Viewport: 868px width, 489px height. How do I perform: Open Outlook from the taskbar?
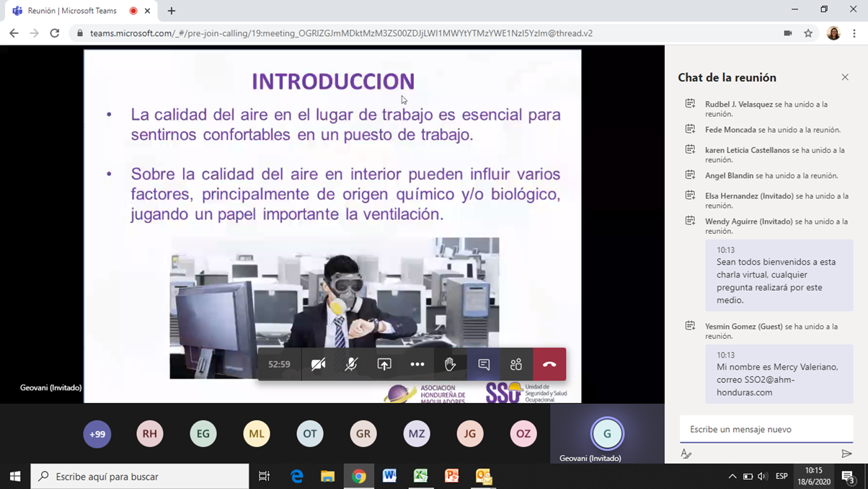click(483, 476)
